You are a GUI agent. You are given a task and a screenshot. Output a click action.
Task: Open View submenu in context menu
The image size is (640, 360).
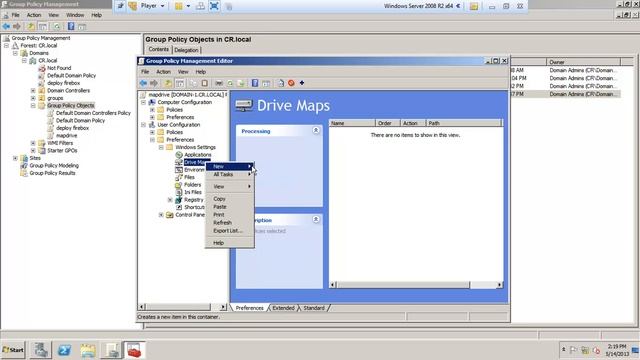[229, 187]
